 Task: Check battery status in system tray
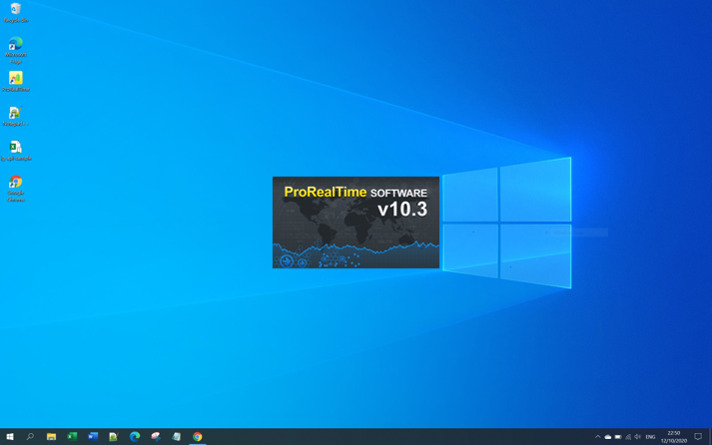coord(618,437)
